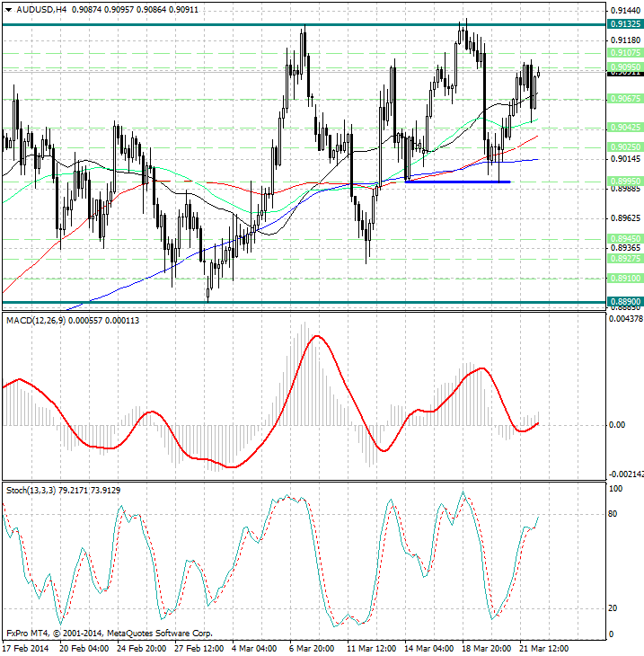Viewport: 644px width, 656px height.
Task: Click the 0.89450 green price level tag
Action: click(x=623, y=239)
